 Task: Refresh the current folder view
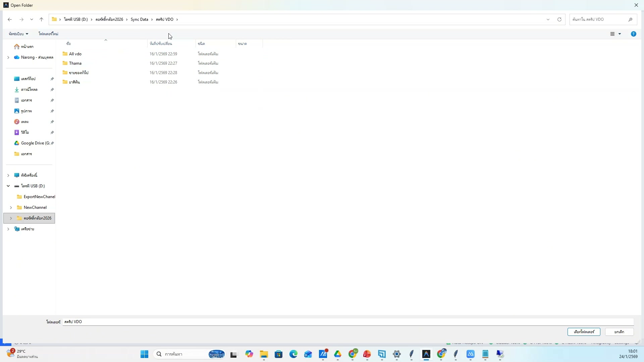(559, 19)
